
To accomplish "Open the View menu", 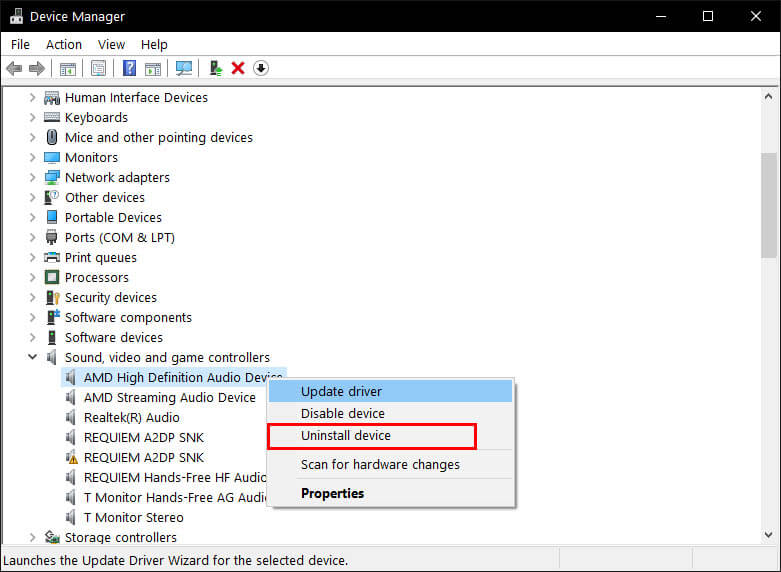I will (x=111, y=45).
